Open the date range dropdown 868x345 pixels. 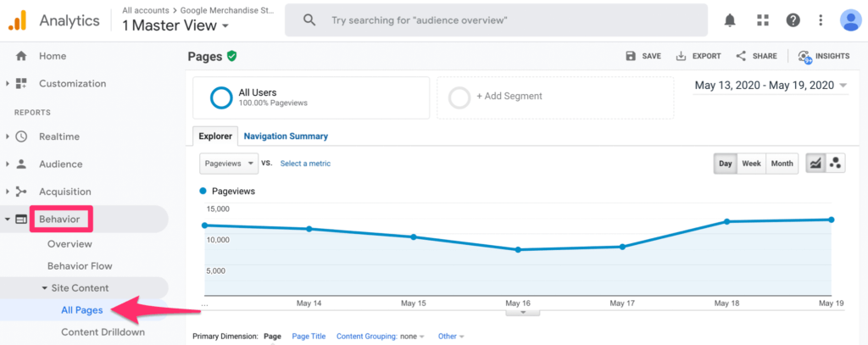point(771,86)
